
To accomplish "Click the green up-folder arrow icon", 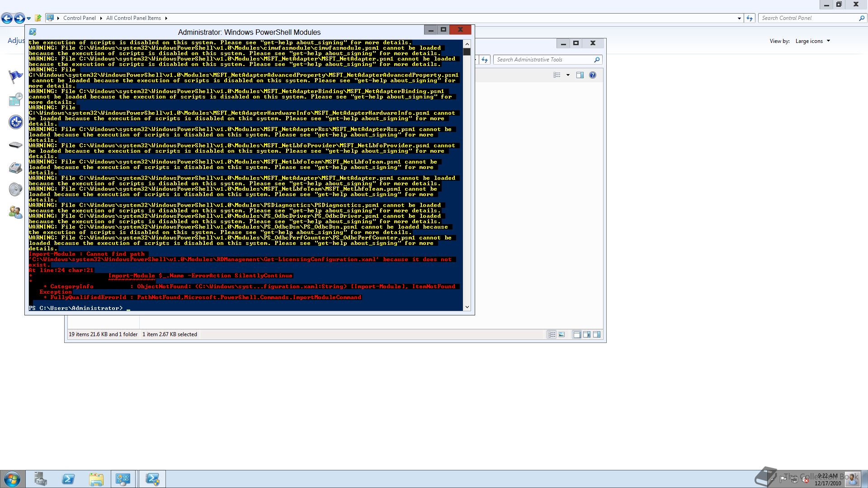I will [x=38, y=18].
